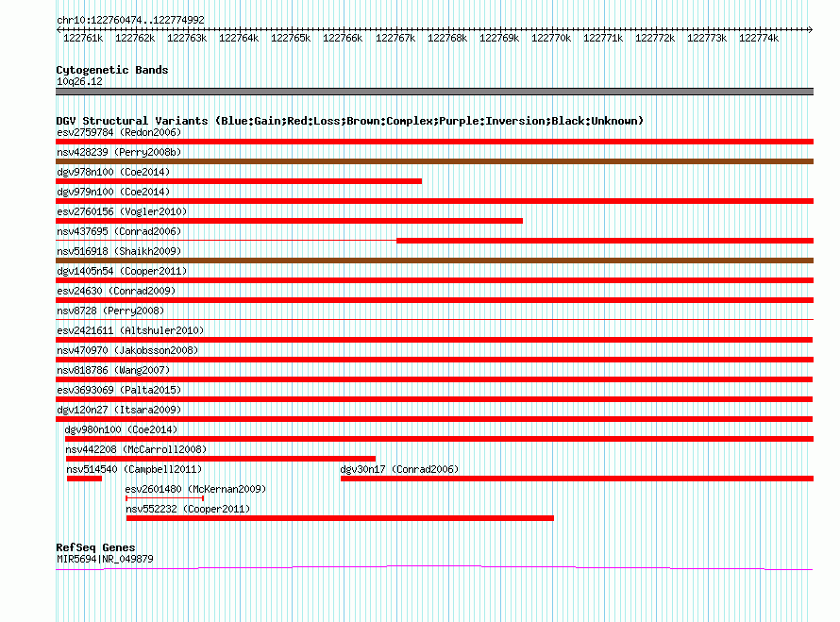
Task: Click the dgv1405n54 (Cooper2011) label
Action: point(122,271)
